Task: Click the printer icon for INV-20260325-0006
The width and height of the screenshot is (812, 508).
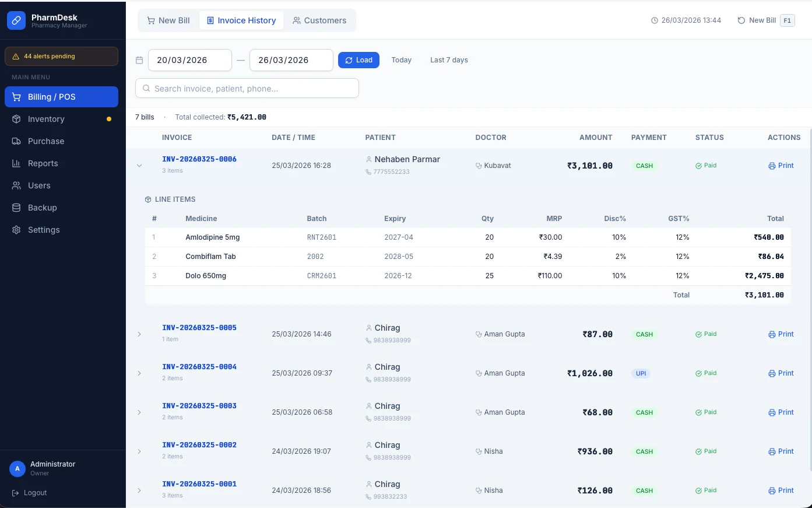Action: (772, 166)
